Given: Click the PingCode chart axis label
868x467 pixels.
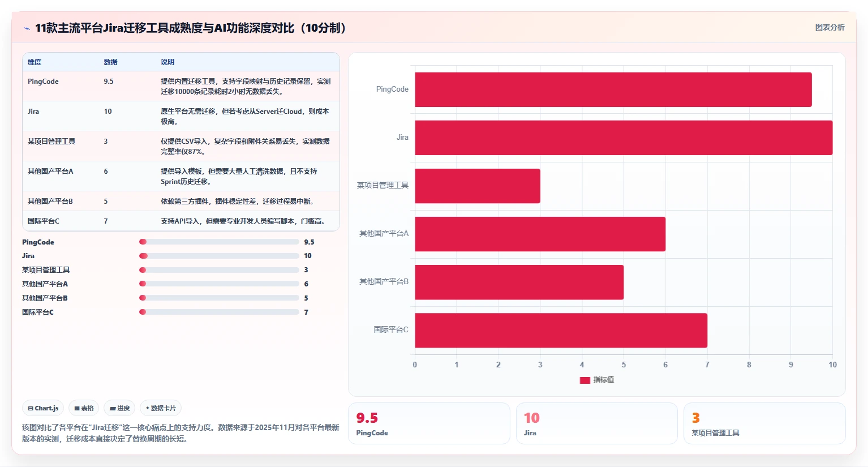Looking at the screenshot, I should [x=392, y=89].
